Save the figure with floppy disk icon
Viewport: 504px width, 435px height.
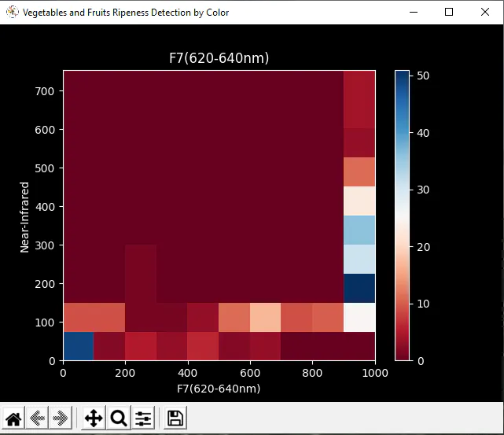pyautogui.click(x=175, y=418)
